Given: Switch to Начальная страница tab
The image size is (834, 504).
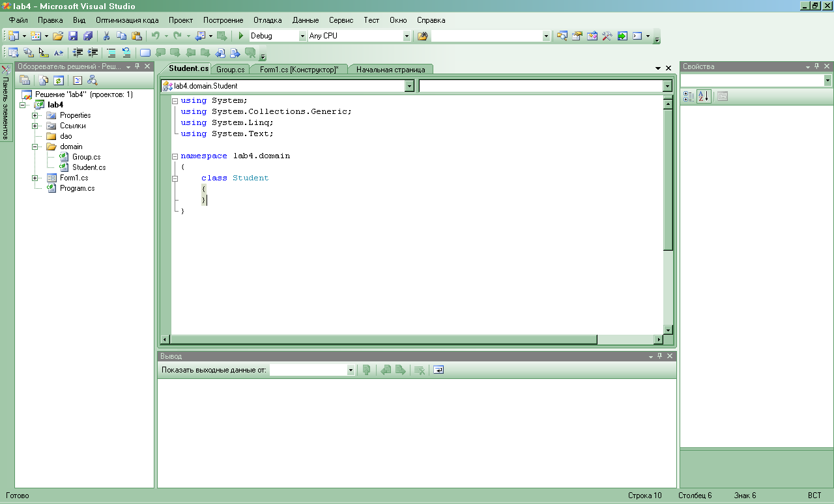Looking at the screenshot, I should tap(390, 69).
